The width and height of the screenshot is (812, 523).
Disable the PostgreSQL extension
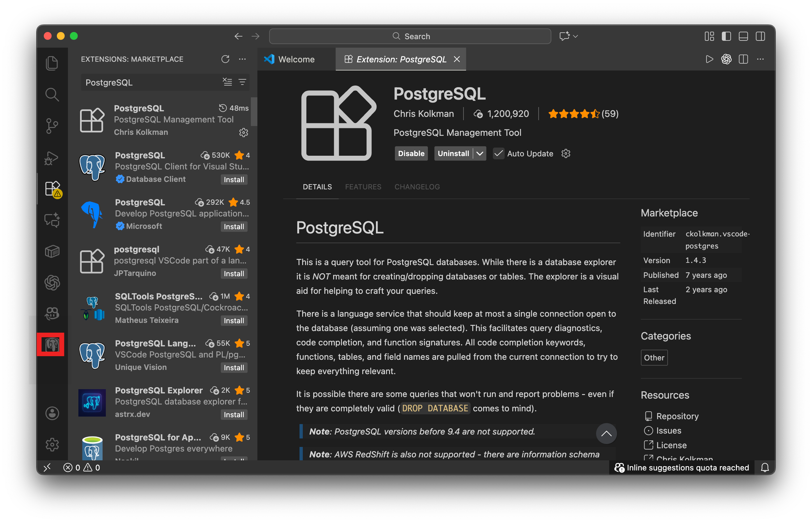coord(411,153)
